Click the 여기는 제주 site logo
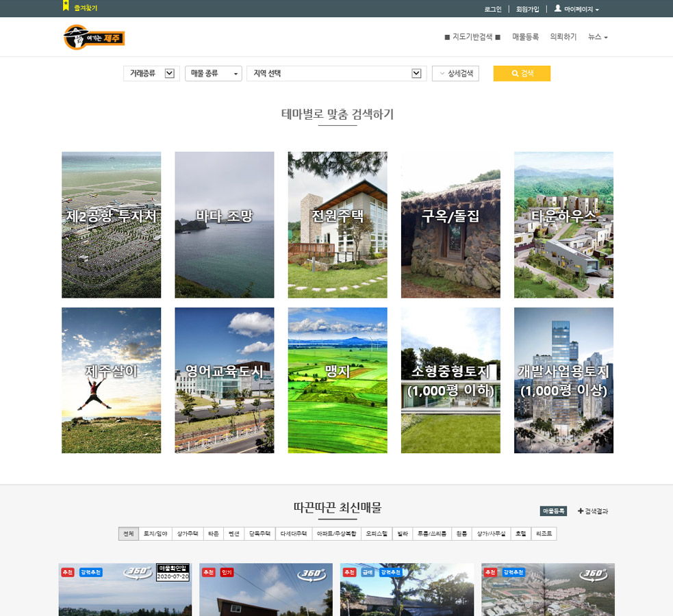The height and width of the screenshot is (616, 673). click(x=94, y=37)
